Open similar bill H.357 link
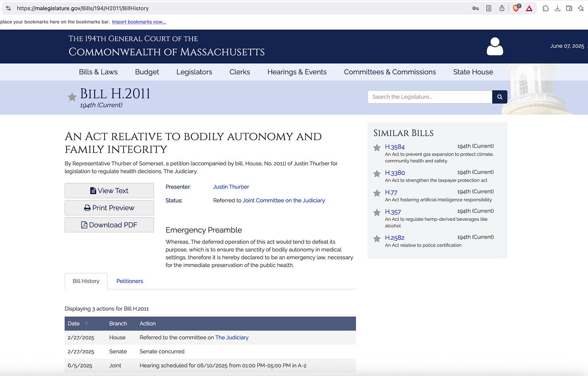Viewport: 588px width, 376px height. click(x=393, y=211)
